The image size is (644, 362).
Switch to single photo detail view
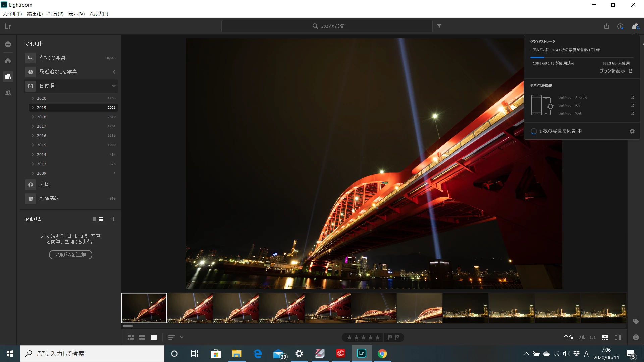[154, 337]
